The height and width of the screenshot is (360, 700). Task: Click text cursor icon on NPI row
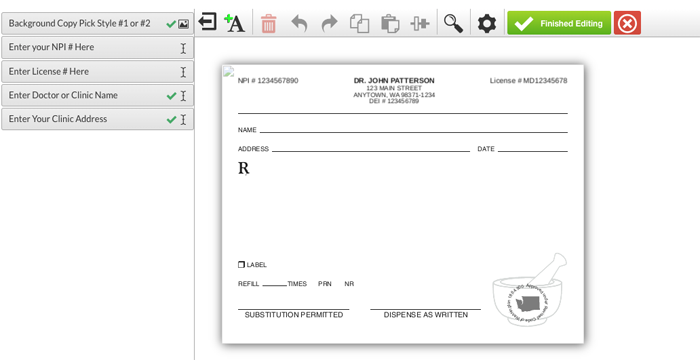point(183,48)
